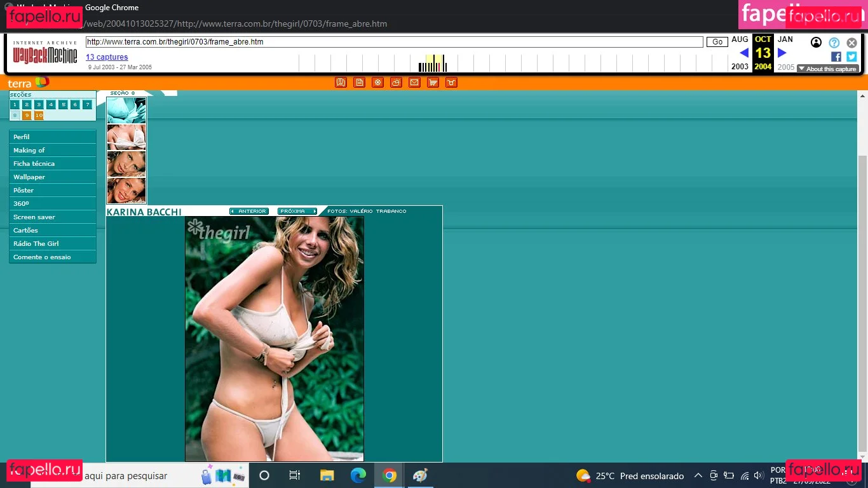
Task: Share capture via Twitter icon
Action: (x=851, y=57)
